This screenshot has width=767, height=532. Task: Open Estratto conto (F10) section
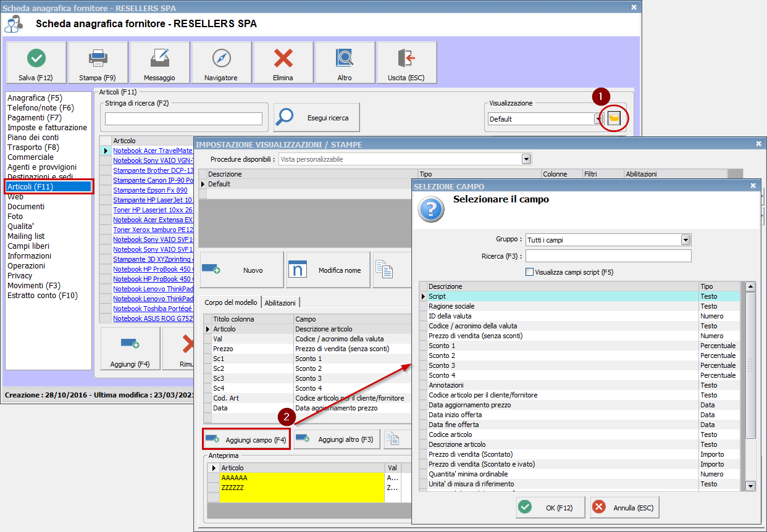point(42,295)
